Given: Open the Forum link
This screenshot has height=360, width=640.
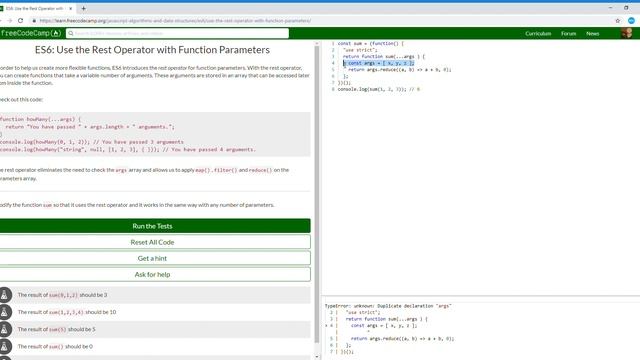Looking at the screenshot, I should (568, 33).
